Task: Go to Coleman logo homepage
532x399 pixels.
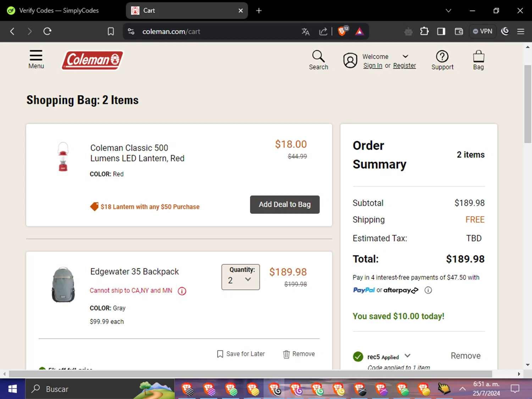Action: pyautogui.click(x=93, y=60)
